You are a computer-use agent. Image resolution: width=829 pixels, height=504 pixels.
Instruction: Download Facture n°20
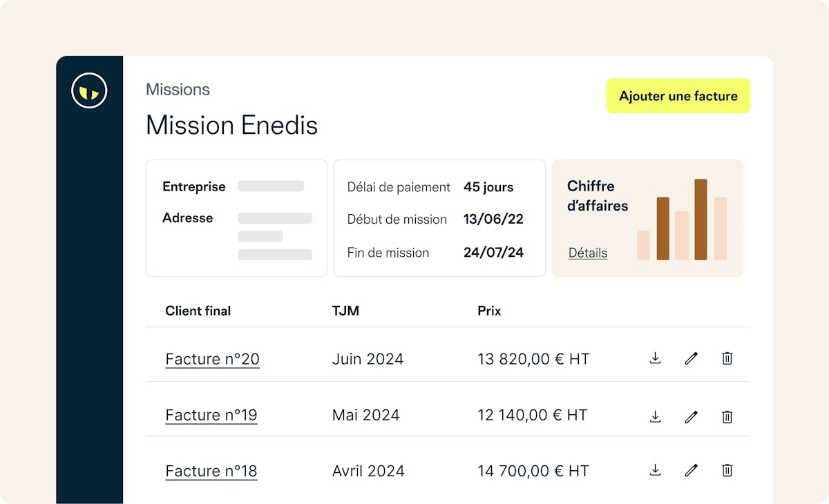[656, 358]
